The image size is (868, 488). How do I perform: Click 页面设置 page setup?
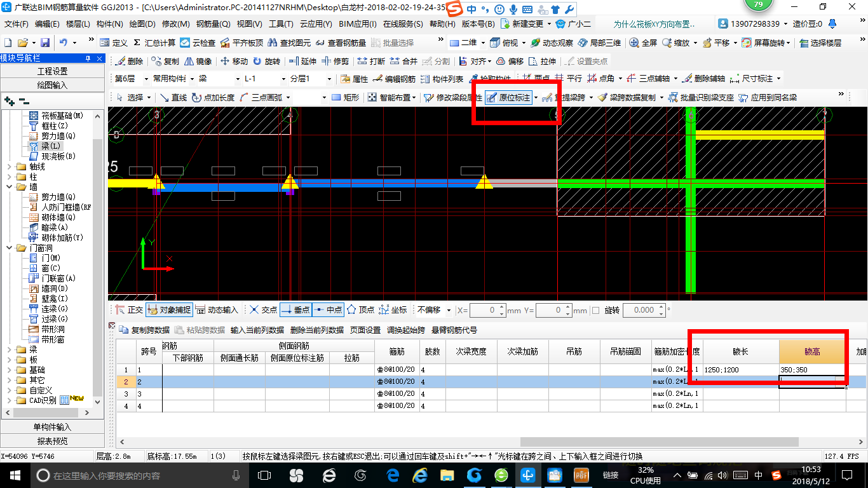coord(365,330)
